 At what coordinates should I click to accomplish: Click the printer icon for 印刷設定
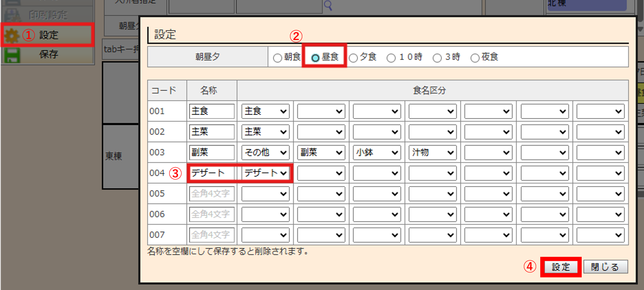pyautogui.click(x=12, y=15)
